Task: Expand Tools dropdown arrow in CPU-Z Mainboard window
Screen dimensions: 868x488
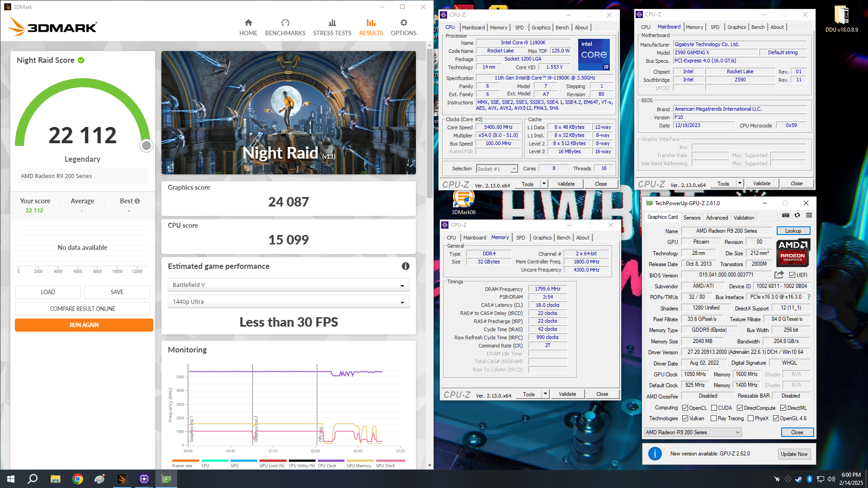Action: tap(740, 183)
